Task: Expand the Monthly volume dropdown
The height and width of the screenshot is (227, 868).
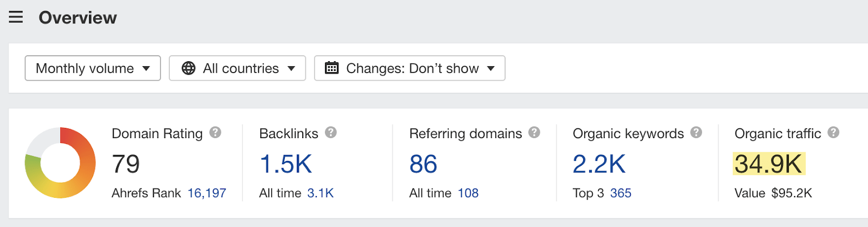Action: (93, 68)
